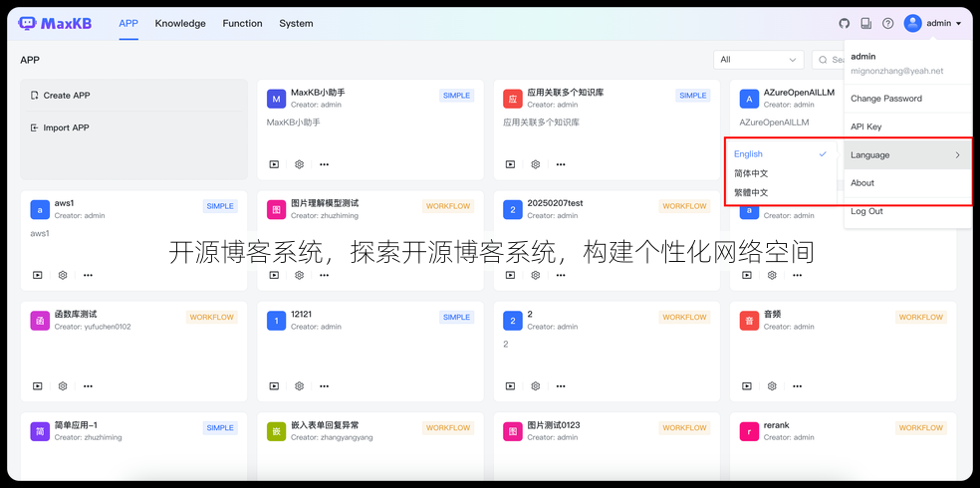This screenshot has height=488, width=980.
Task: Open settings gear on aws1 card
Action: [63, 275]
